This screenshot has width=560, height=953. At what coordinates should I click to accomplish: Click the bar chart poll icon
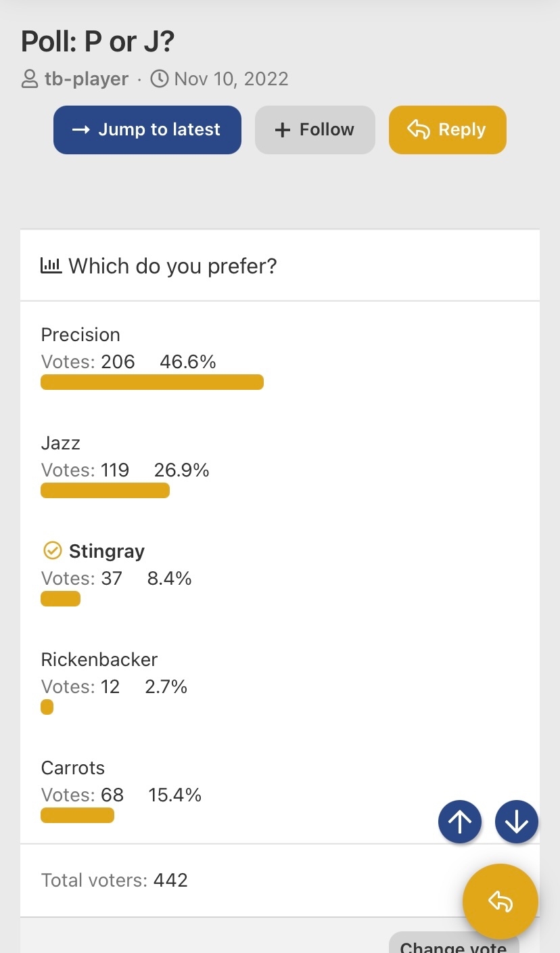[x=51, y=265]
